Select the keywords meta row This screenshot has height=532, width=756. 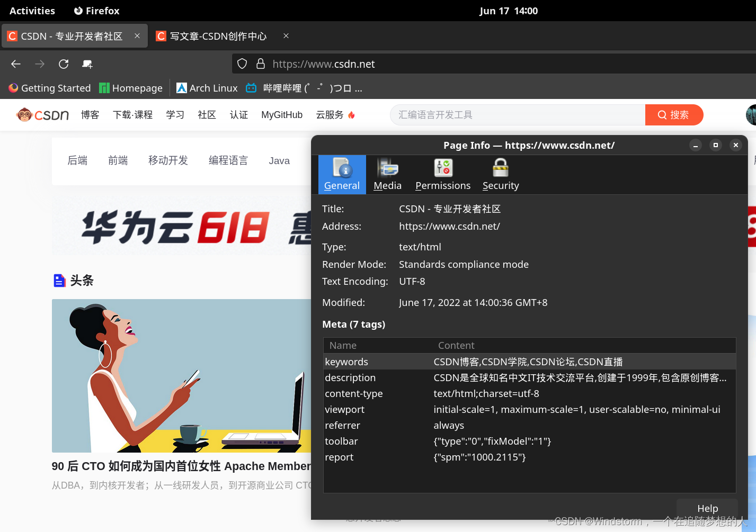point(529,362)
